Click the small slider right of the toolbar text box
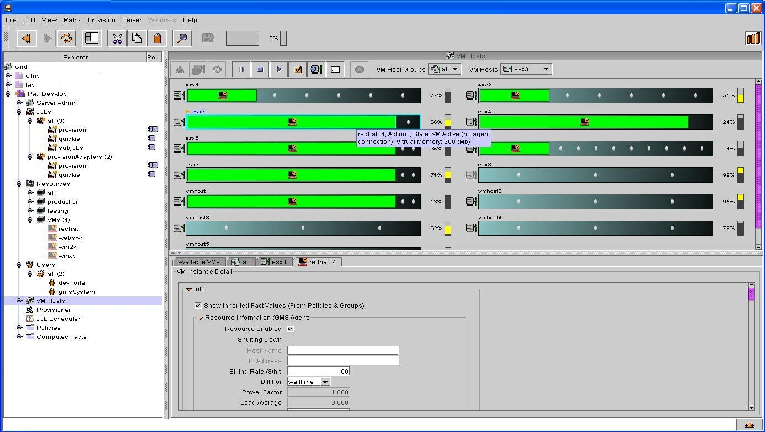Image resolution: width=765 pixels, height=432 pixels. (283, 38)
